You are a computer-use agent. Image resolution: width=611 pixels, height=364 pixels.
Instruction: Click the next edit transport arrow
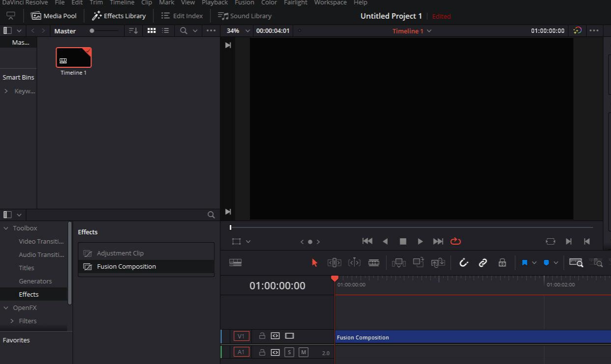click(x=569, y=241)
